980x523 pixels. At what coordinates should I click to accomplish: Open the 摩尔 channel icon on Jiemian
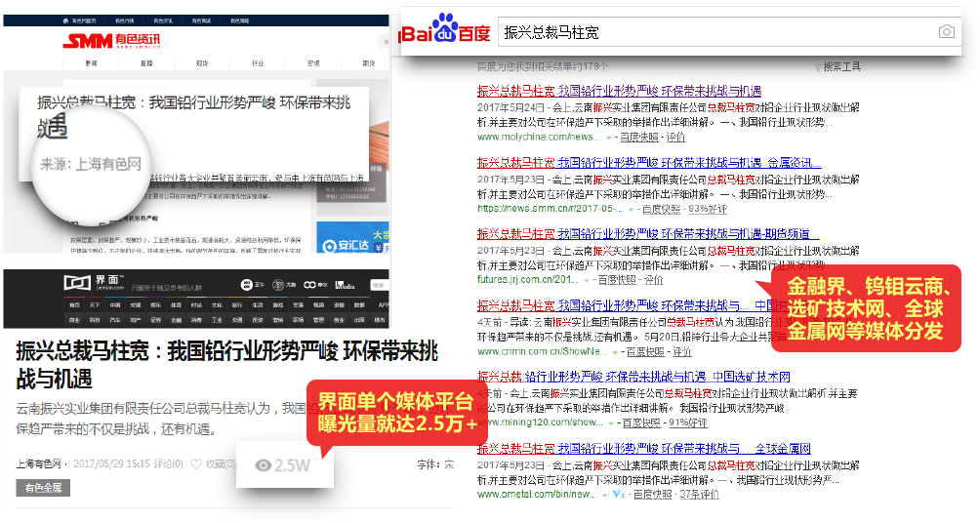pos(315,285)
